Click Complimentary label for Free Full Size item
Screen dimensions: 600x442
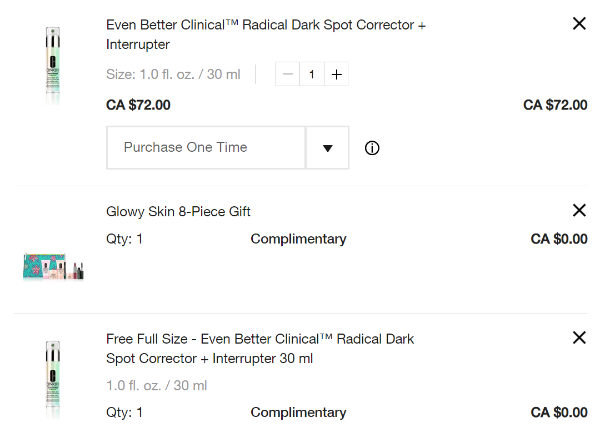[298, 412]
